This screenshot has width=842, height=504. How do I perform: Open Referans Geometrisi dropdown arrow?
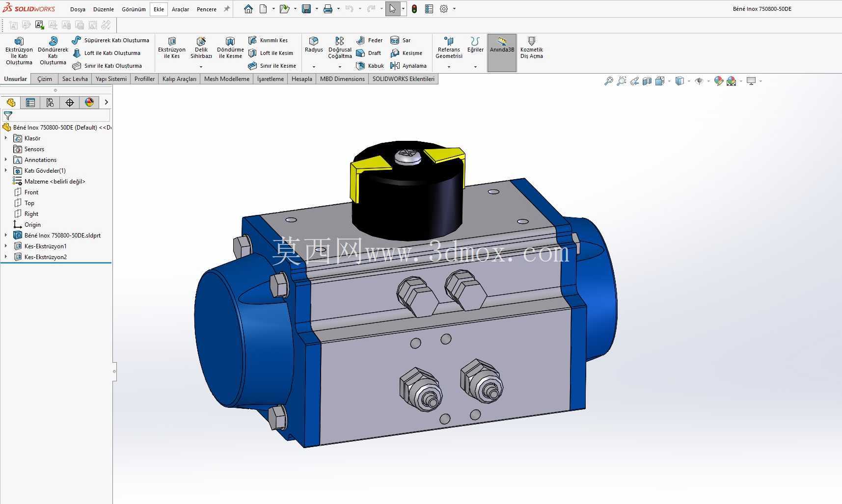(449, 67)
